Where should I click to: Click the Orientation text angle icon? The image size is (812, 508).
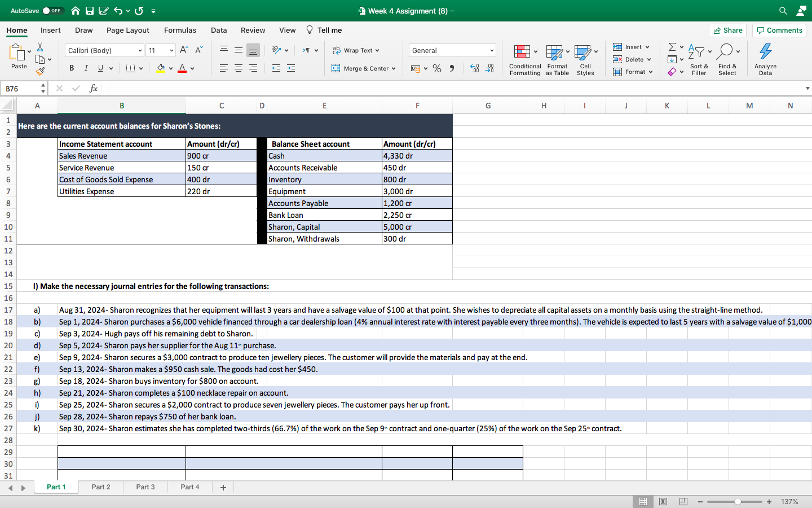[x=276, y=50]
